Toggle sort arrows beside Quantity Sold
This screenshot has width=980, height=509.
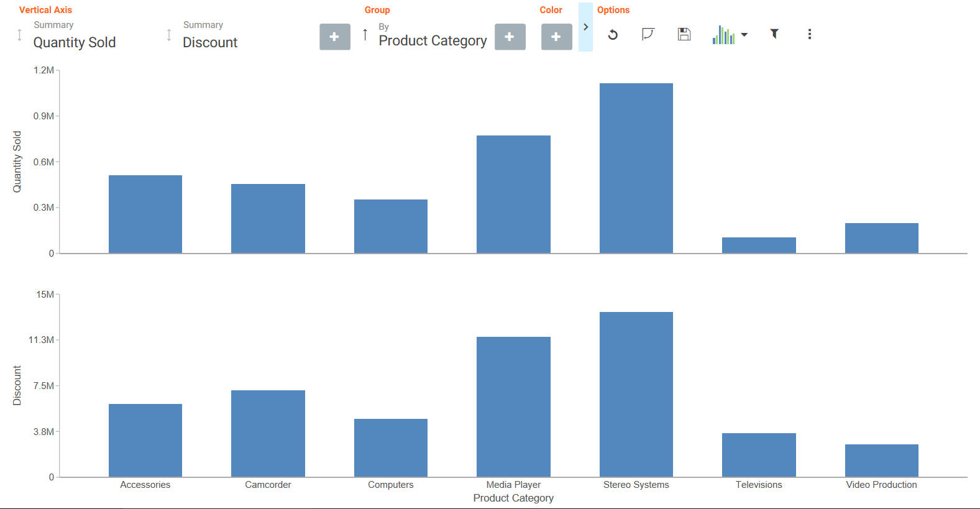(x=19, y=35)
